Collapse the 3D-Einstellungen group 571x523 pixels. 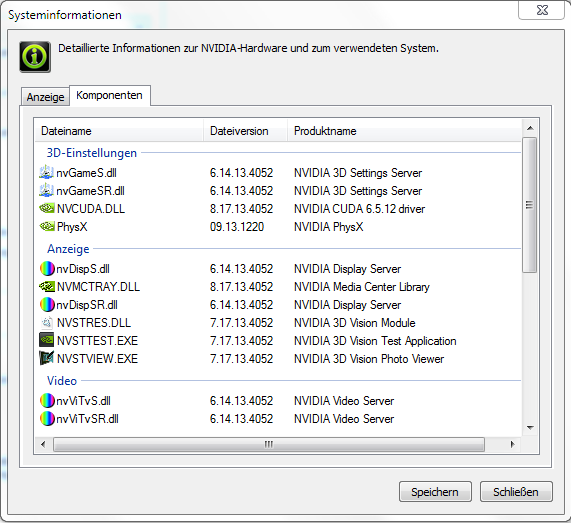(x=92, y=153)
